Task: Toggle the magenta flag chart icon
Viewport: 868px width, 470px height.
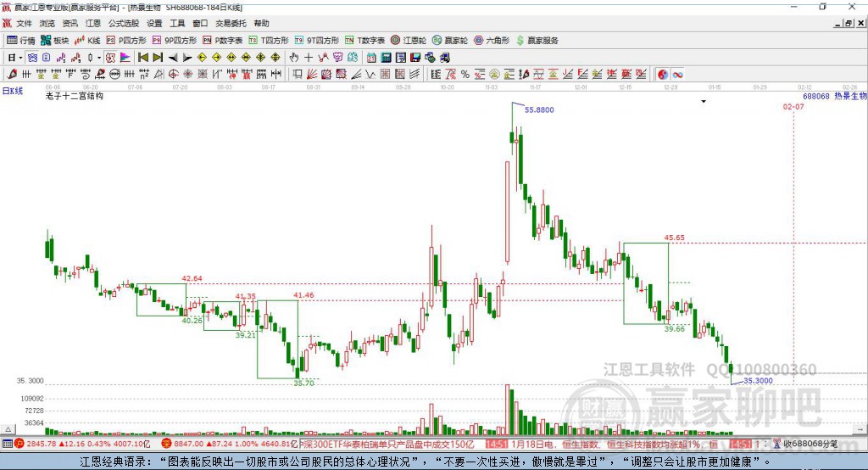Action: [x=125, y=57]
